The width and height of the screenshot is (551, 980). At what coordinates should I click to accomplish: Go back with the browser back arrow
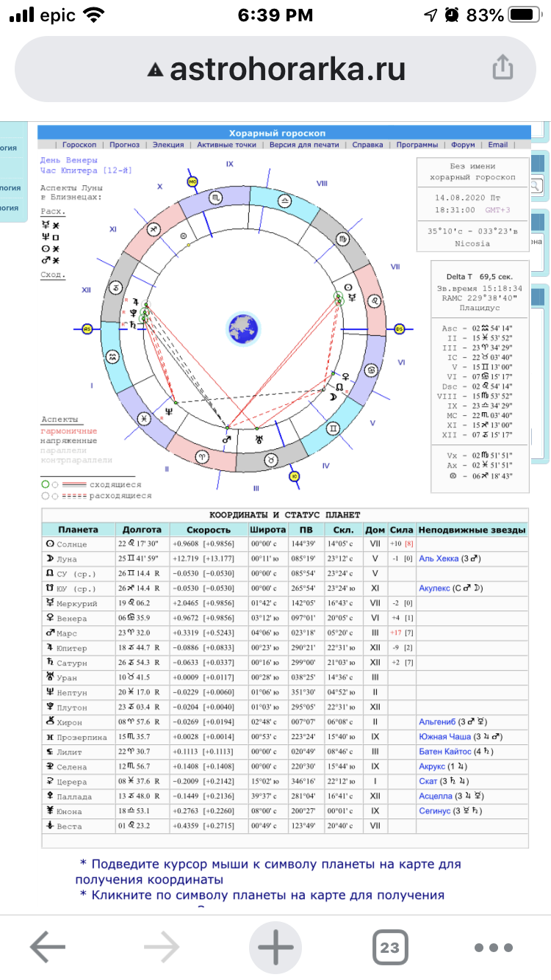48,947
